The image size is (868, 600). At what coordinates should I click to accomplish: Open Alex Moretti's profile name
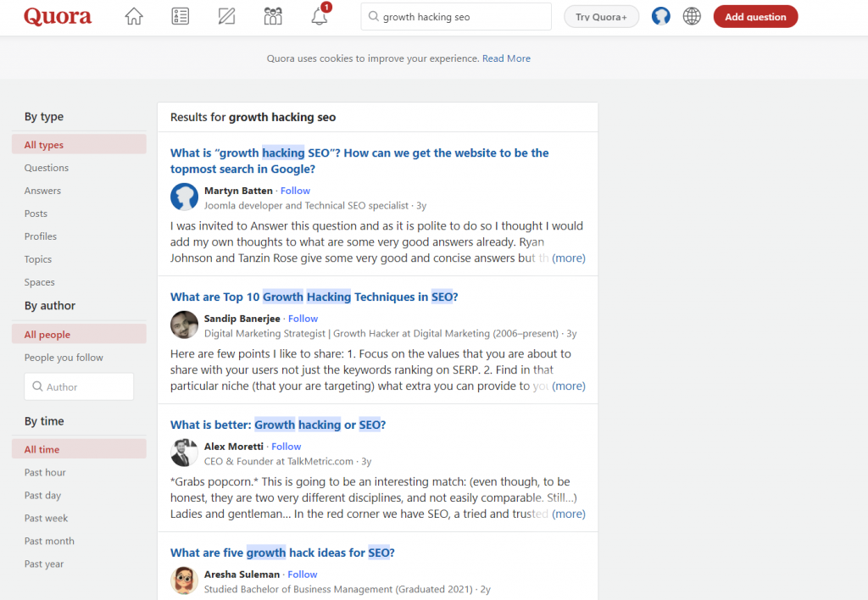(234, 446)
